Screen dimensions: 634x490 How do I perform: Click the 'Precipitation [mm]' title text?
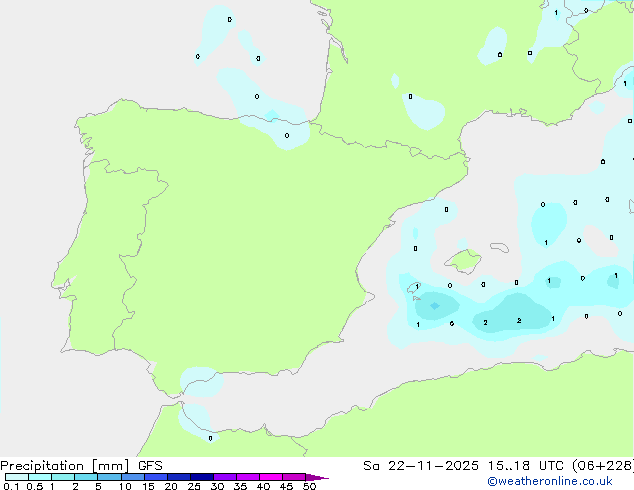[x=65, y=466]
